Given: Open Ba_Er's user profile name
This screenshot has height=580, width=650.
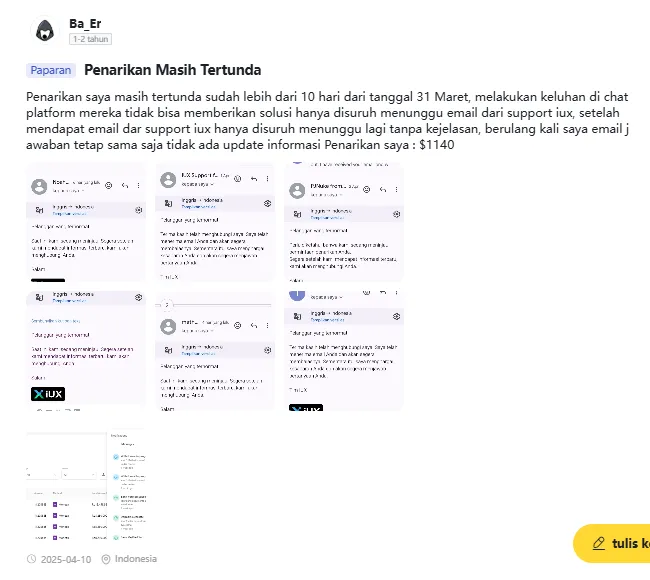Looking at the screenshot, I should point(85,24).
